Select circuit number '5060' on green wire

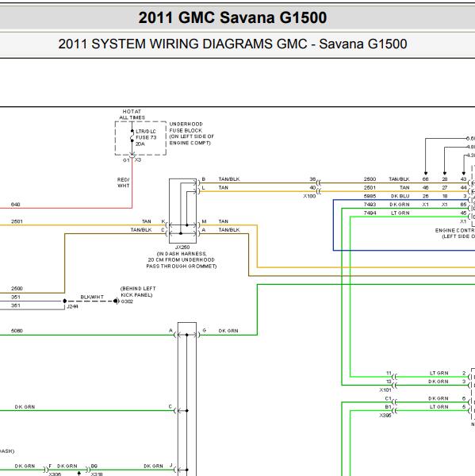coord(17,331)
